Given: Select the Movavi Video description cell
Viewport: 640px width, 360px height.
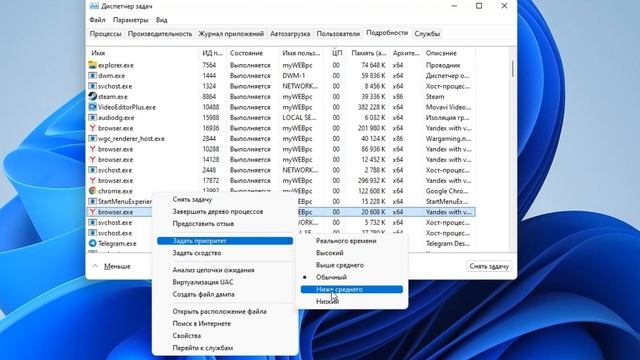Looking at the screenshot, I should point(448,107).
